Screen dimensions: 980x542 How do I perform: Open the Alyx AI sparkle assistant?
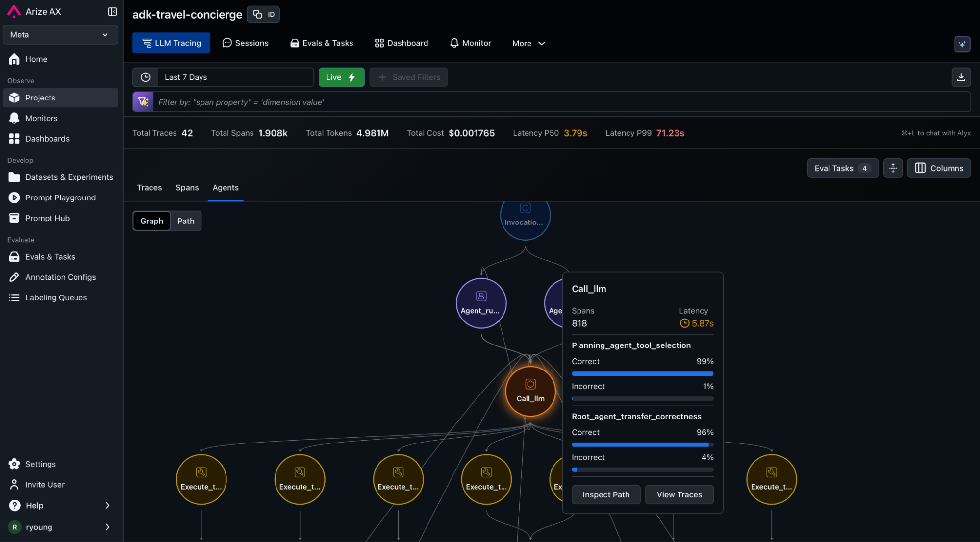[x=962, y=44]
